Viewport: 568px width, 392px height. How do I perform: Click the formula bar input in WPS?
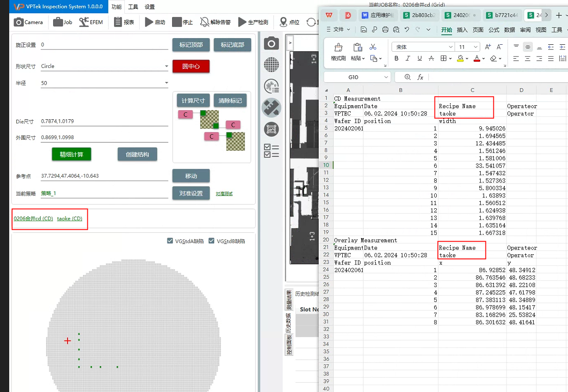498,77
